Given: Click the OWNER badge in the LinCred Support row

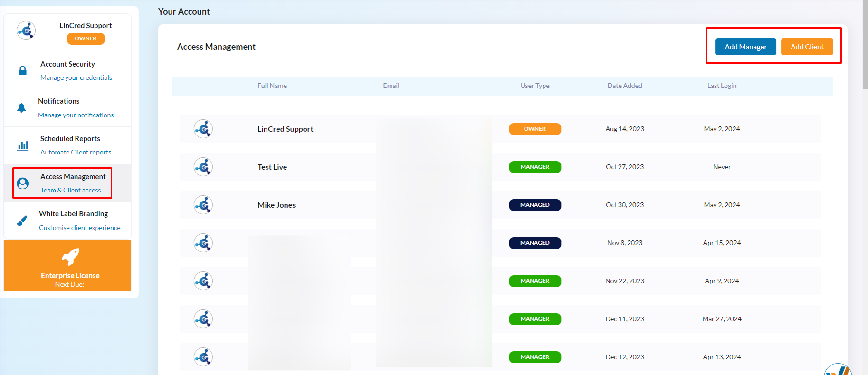Looking at the screenshot, I should coord(535,129).
